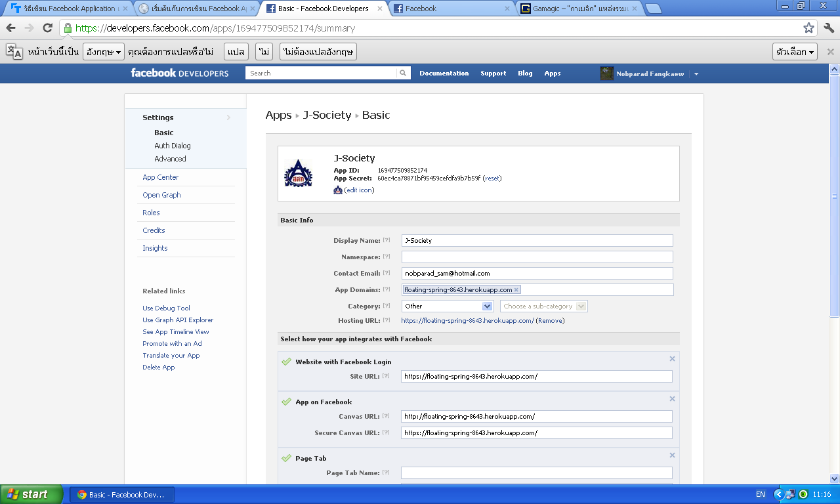Open the Choose a sub-category dropdown
Screen dimensions: 840x504
pos(543,306)
